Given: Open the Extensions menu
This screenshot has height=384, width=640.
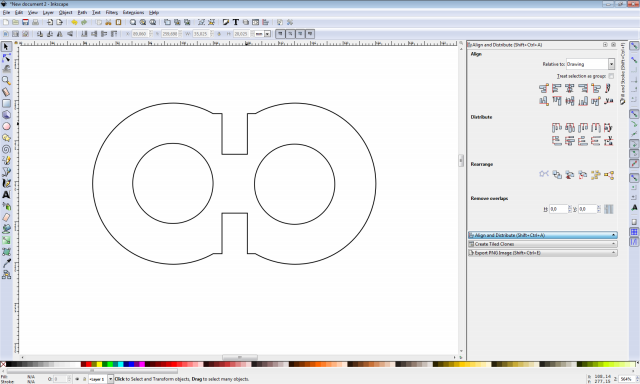Looking at the screenshot, I should click(133, 13).
